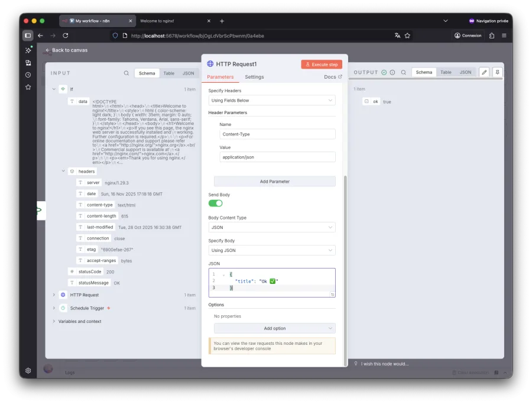Click the header Value field containing application/json

277,157
